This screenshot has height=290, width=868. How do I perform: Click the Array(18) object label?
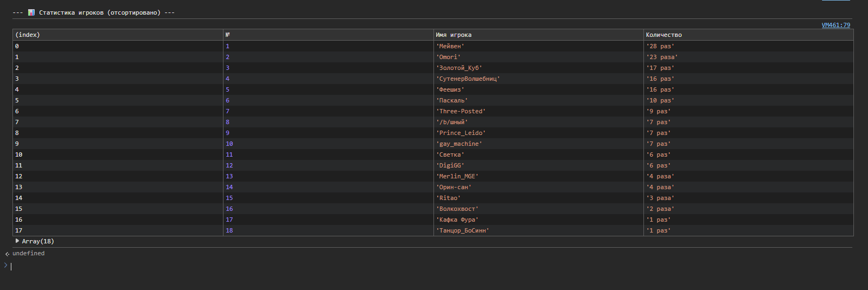(38, 241)
